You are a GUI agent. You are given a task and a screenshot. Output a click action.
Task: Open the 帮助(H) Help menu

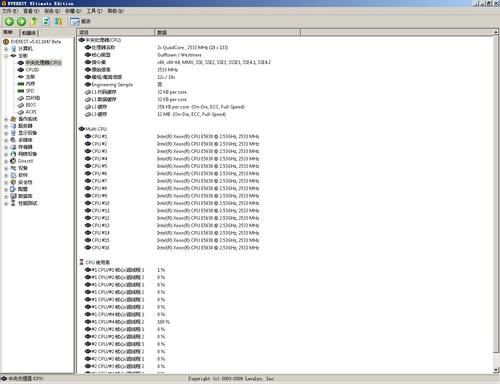point(115,11)
